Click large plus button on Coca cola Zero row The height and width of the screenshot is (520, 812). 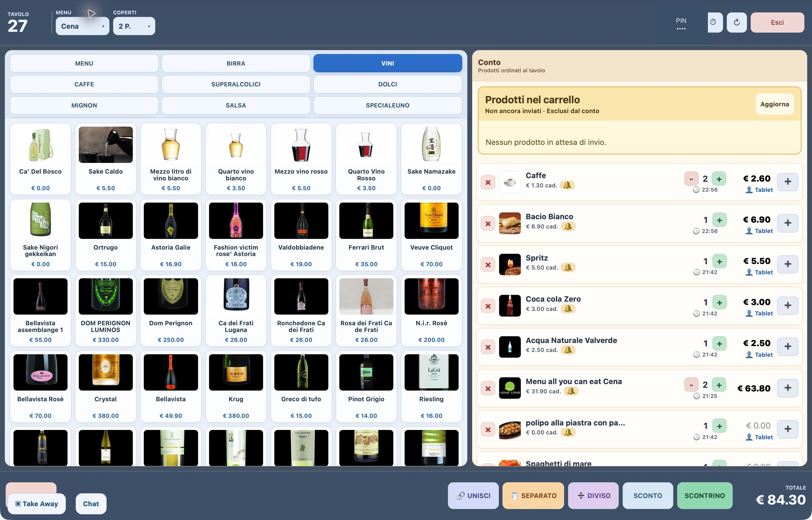pyautogui.click(x=787, y=305)
